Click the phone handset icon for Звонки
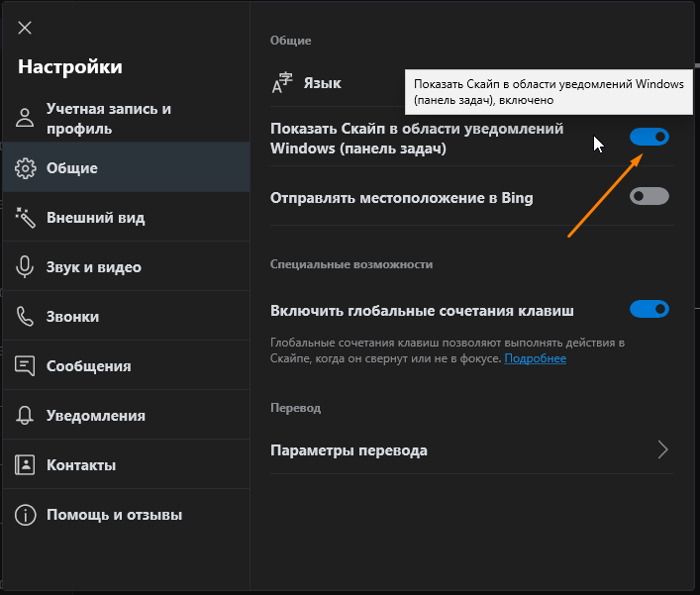 25,317
